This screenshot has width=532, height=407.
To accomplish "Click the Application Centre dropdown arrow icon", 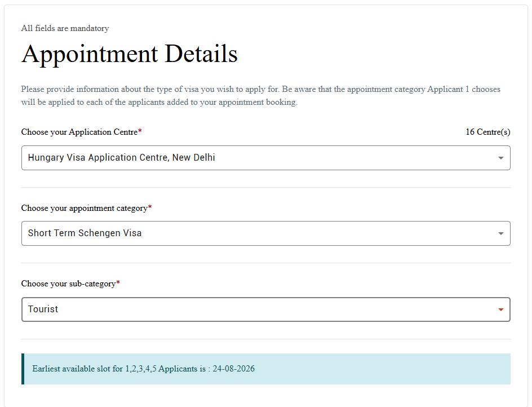I will 500,158.
